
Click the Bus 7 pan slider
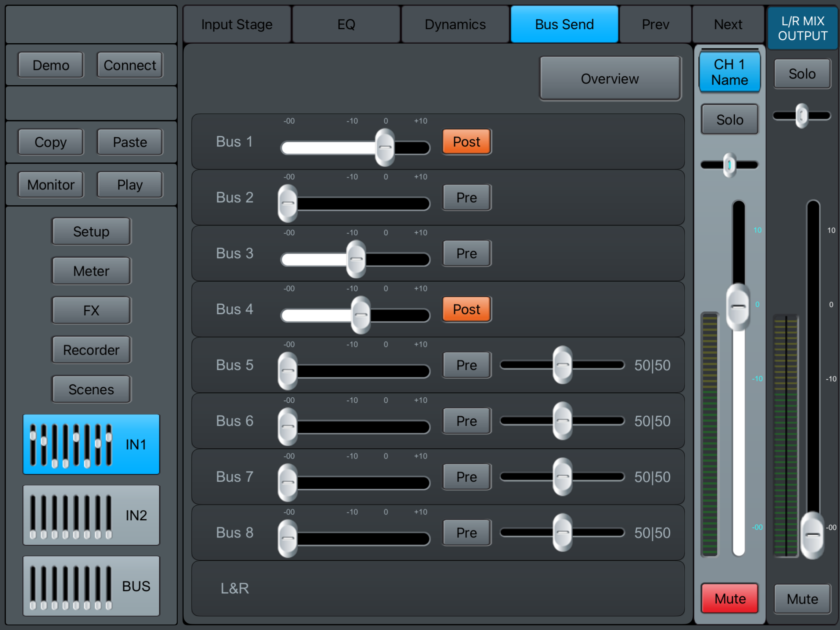point(563,476)
